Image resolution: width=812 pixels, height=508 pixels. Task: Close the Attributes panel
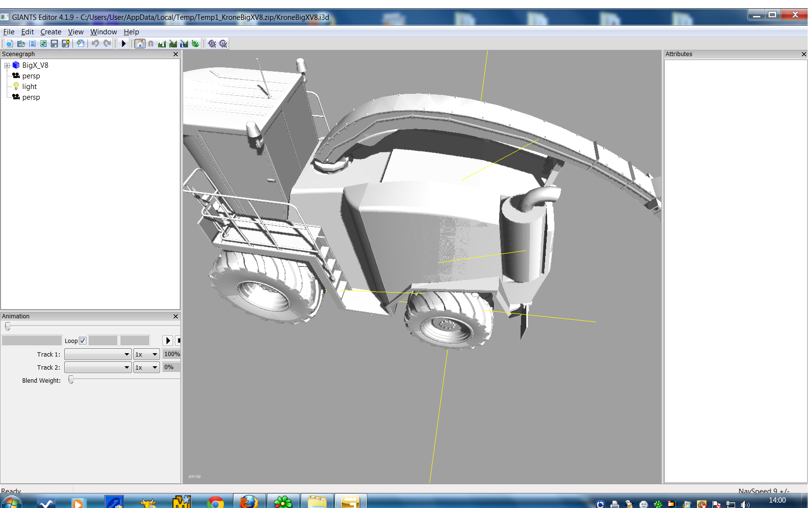[x=804, y=54]
